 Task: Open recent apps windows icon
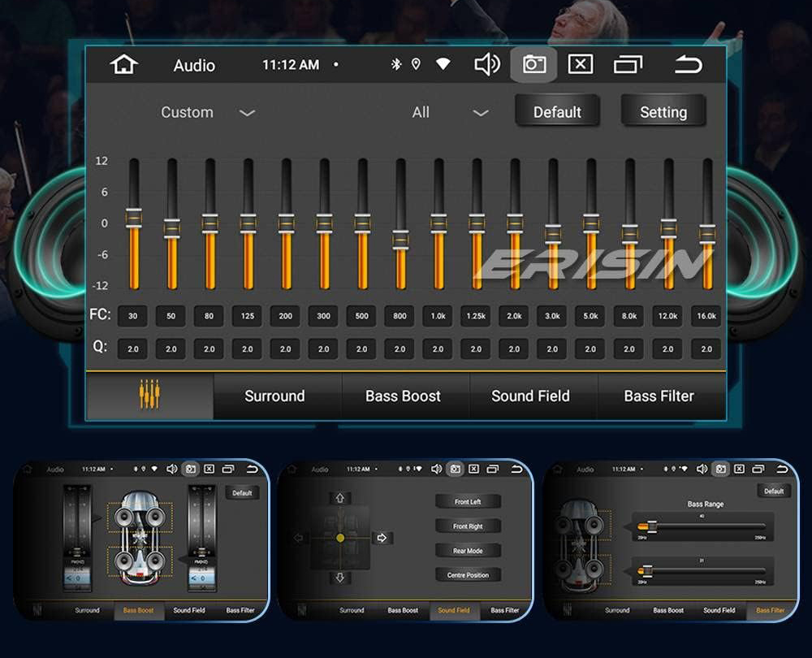[627, 65]
